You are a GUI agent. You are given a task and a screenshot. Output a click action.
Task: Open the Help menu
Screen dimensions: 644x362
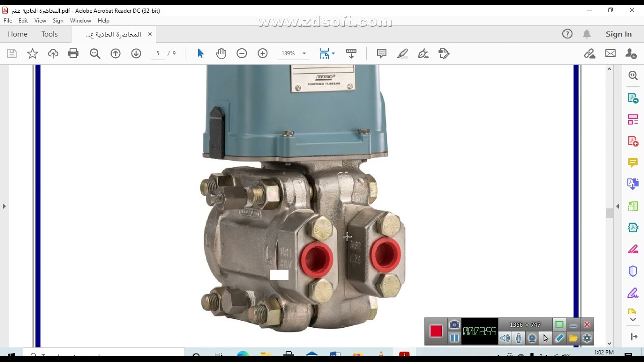[x=104, y=21]
